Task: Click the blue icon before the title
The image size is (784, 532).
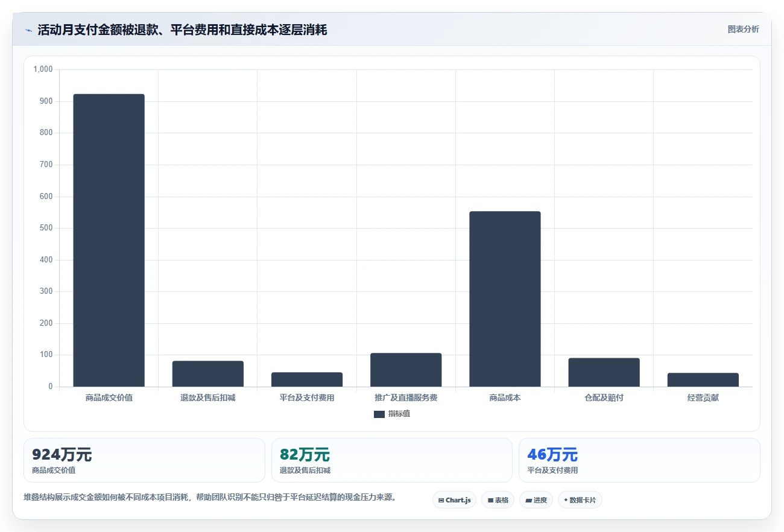Action: coord(28,30)
